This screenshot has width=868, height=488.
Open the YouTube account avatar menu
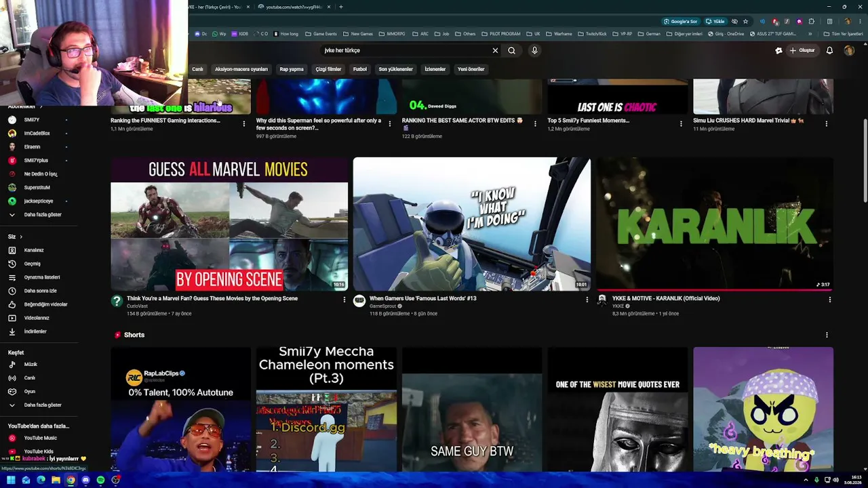pos(849,50)
